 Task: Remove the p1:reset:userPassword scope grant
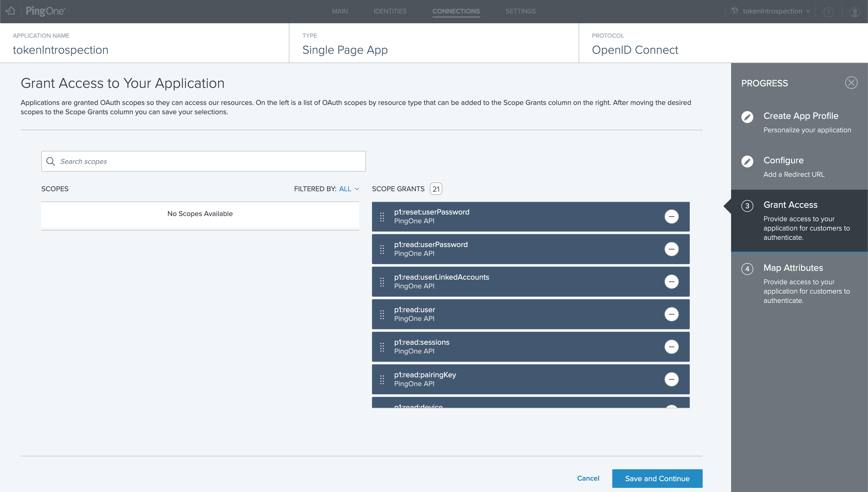click(671, 217)
